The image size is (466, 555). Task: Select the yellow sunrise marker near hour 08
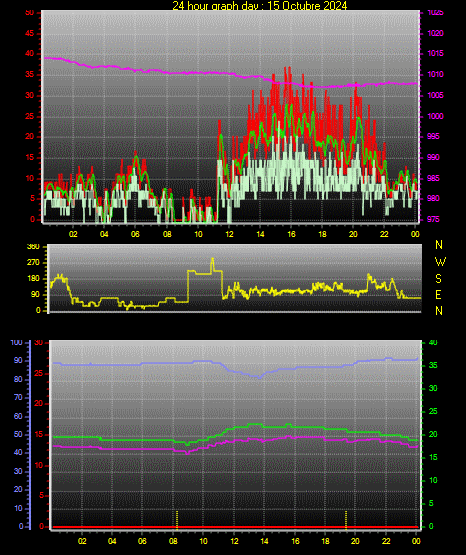pyautogui.click(x=177, y=519)
